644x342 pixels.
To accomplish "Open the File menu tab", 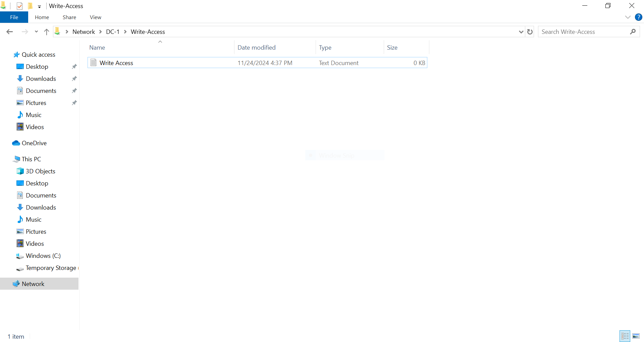I will pos(14,17).
